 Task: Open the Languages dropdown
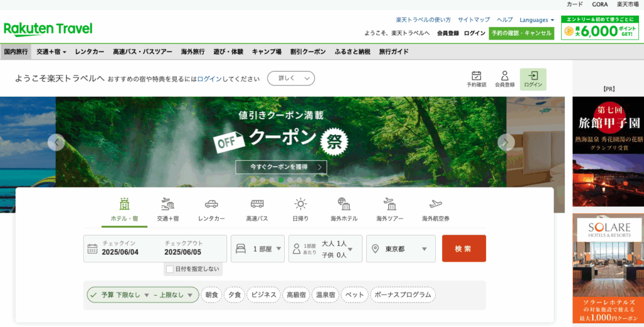[537, 19]
